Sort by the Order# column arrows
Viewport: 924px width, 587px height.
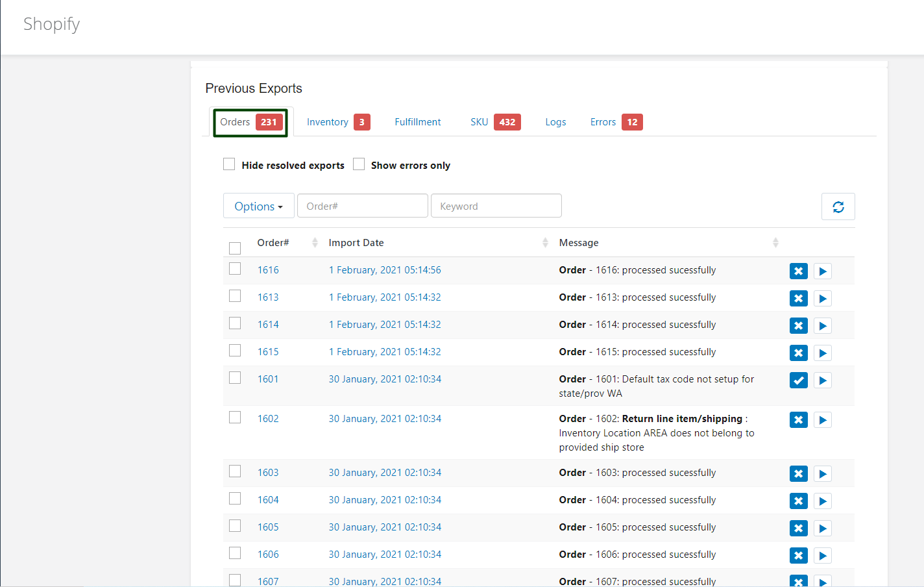[315, 243]
